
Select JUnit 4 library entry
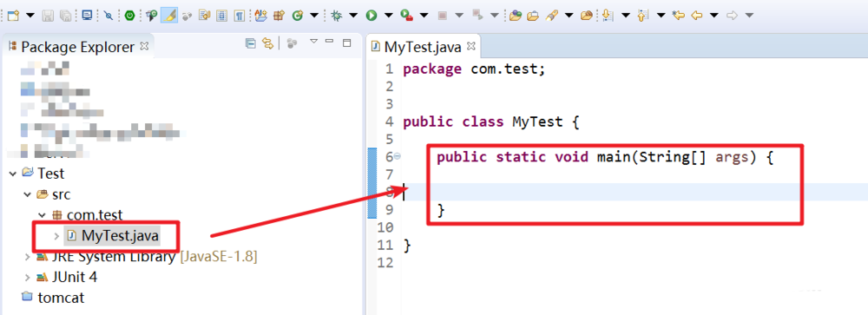67,277
